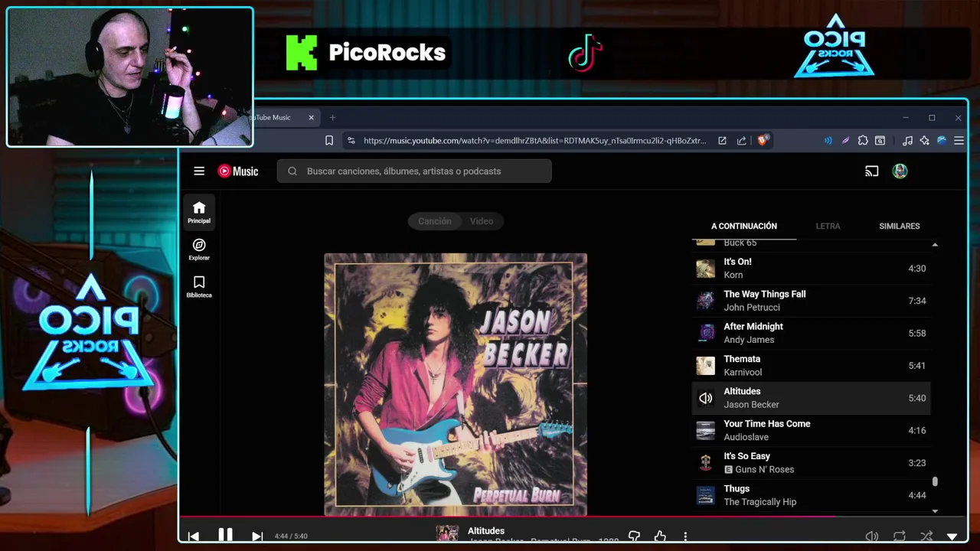Click the TikTok logo in overlay
This screenshot has width=980, height=551.
[586, 53]
